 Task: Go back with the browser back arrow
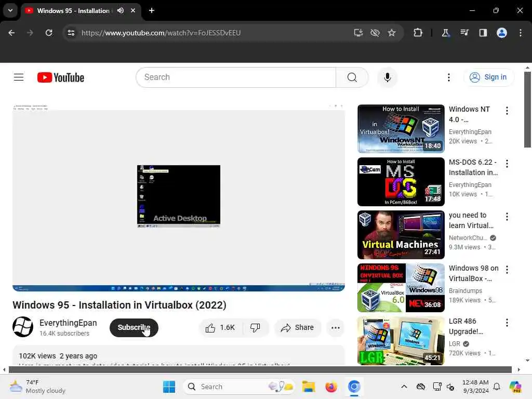[x=11, y=33]
